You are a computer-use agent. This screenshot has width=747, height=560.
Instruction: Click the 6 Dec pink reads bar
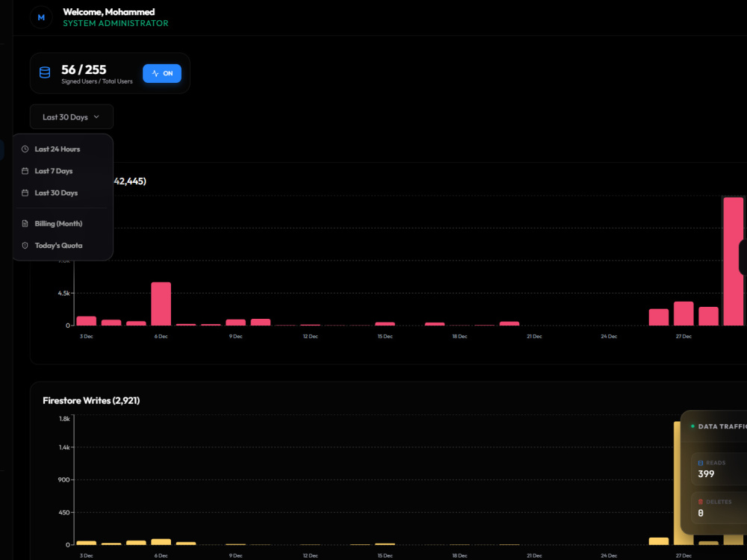(161, 304)
